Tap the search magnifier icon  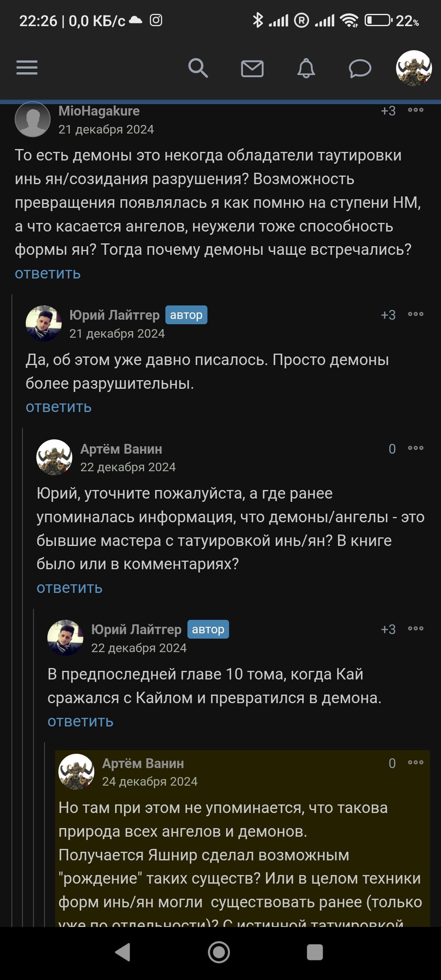[x=198, y=68]
